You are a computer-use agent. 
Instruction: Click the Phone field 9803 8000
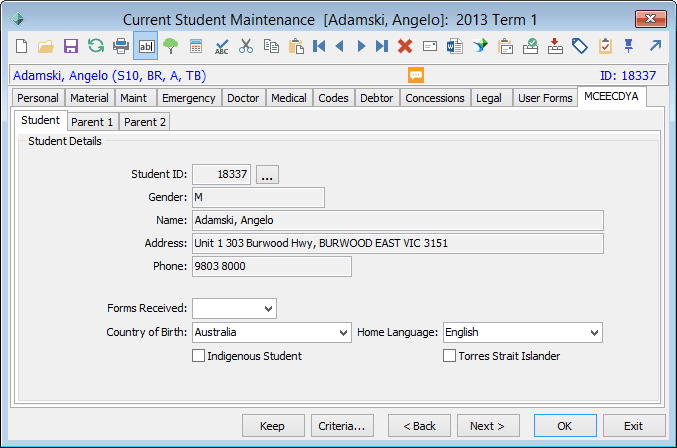(x=272, y=266)
